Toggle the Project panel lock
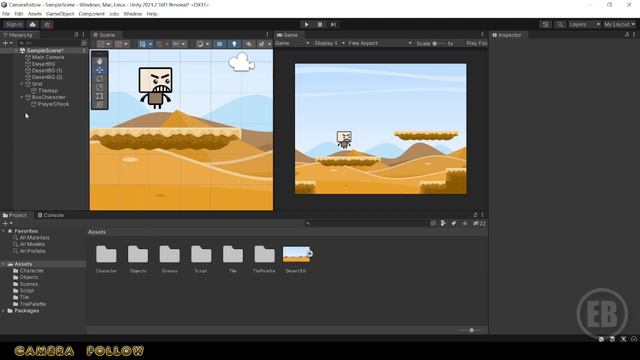Viewport: 640px width, 360px height. tap(475, 215)
